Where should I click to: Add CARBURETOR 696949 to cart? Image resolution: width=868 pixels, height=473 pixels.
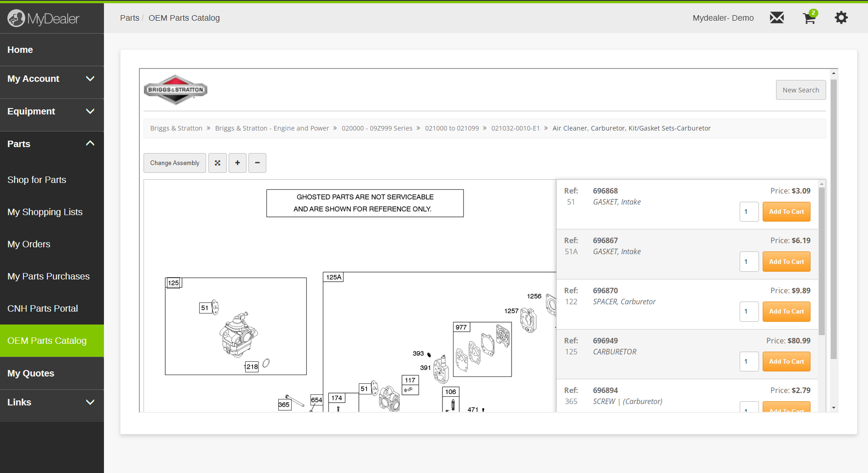tap(786, 361)
